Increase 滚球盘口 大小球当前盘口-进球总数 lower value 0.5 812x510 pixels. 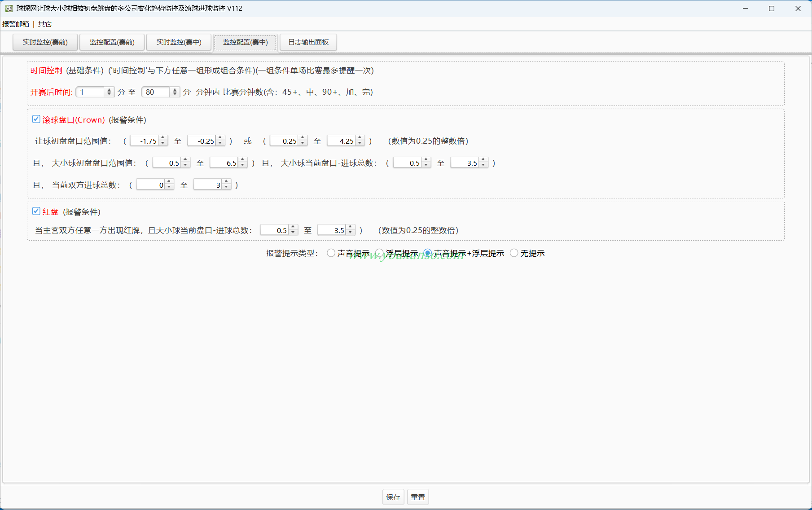pos(426,160)
